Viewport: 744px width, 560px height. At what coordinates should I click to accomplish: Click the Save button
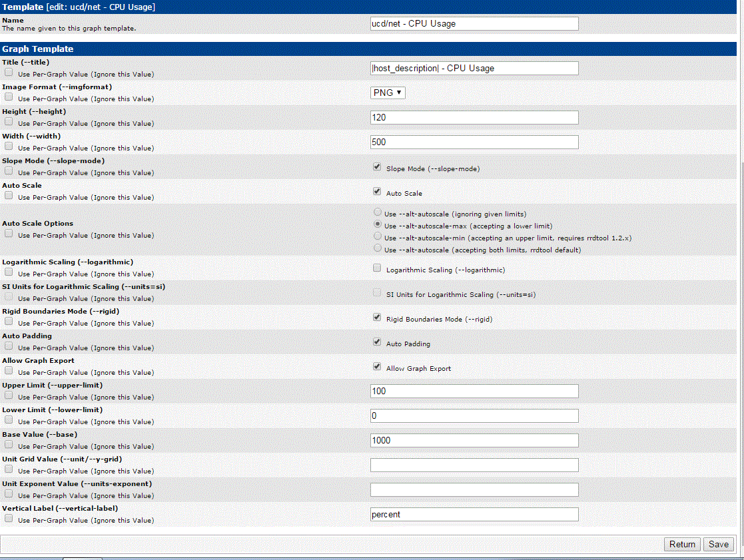(x=719, y=545)
